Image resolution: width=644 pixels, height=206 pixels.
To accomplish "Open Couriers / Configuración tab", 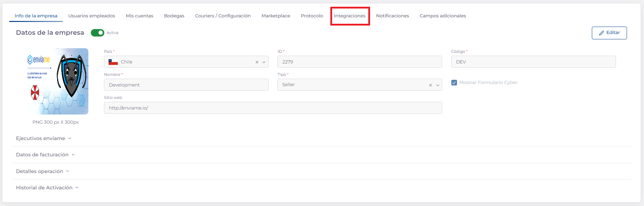I will coord(223,16).
